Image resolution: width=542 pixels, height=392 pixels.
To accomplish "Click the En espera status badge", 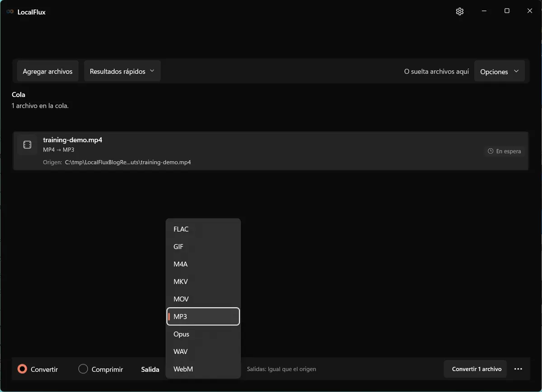I will coord(505,151).
